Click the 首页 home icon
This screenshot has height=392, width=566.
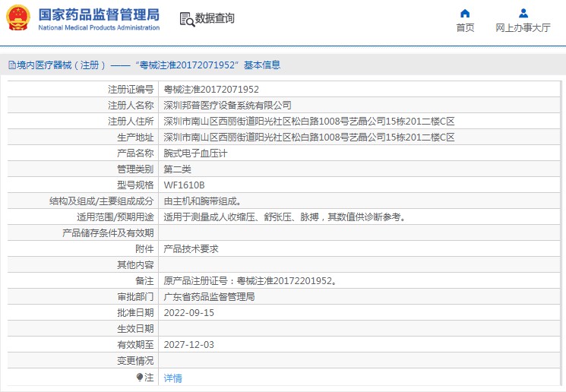click(465, 14)
